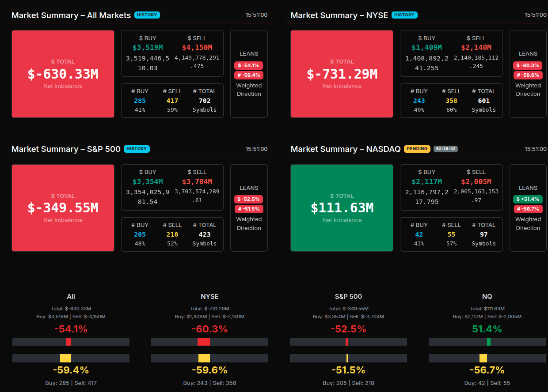Click the # -51.5% S&P 500 lean badge
The image size is (548, 392).
pyautogui.click(x=248, y=209)
